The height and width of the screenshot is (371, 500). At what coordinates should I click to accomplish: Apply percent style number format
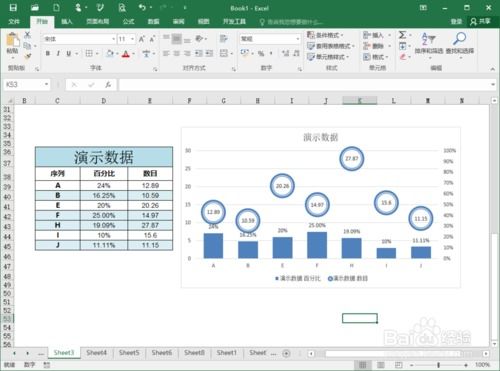(261, 53)
